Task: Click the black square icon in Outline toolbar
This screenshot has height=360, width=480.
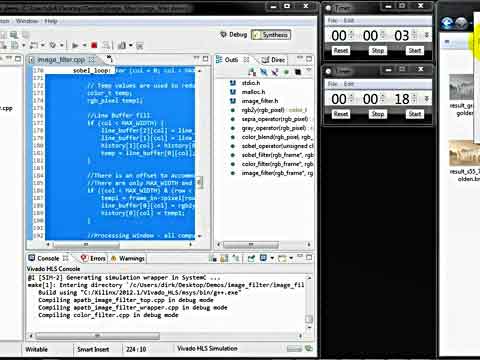Action: [x=298, y=72]
